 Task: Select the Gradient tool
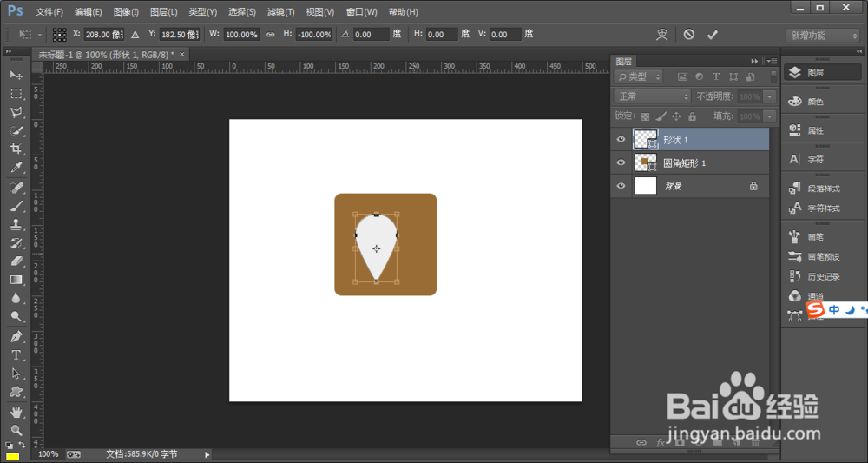(x=16, y=280)
